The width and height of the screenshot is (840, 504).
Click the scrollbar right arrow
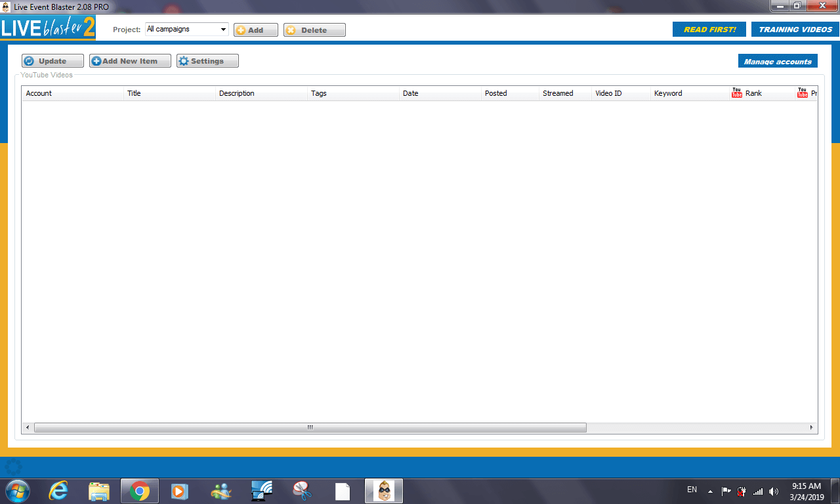click(x=812, y=427)
